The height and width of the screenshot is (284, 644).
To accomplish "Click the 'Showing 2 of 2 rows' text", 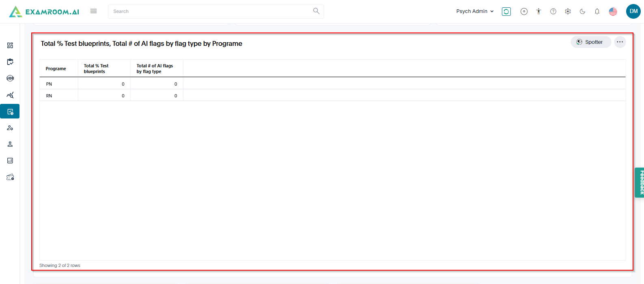I will click(x=60, y=265).
